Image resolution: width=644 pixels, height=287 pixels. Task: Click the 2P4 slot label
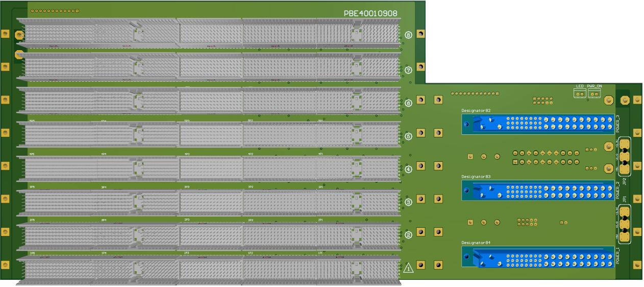(104, 220)
